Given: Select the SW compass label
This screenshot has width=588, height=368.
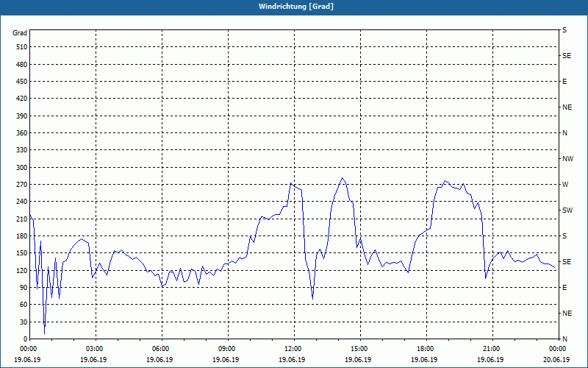Looking at the screenshot, I should (x=567, y=210).
